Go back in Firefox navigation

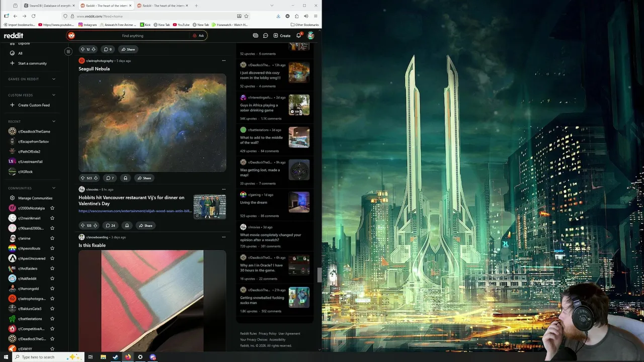pyautogui.click(x=15, y=16)
